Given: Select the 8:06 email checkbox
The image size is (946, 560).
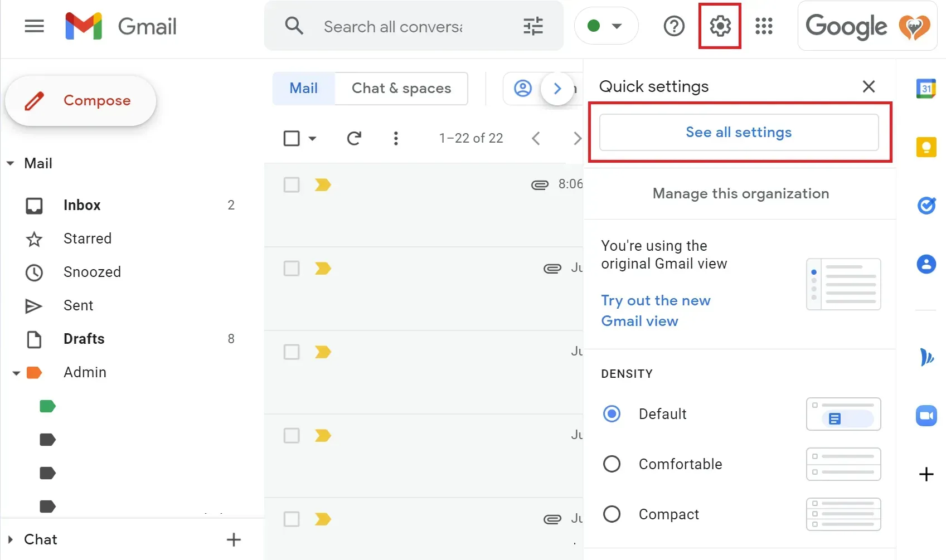Looking at the screenshot, I should [x=292, y=184].
